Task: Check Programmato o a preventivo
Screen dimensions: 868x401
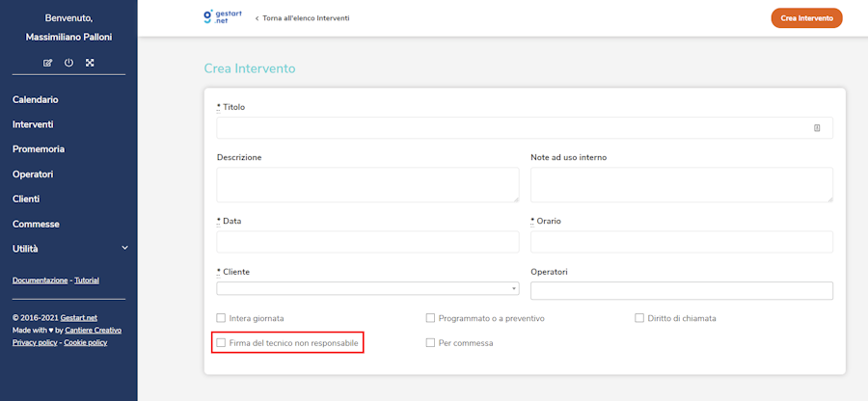Action: click(430, 318)
